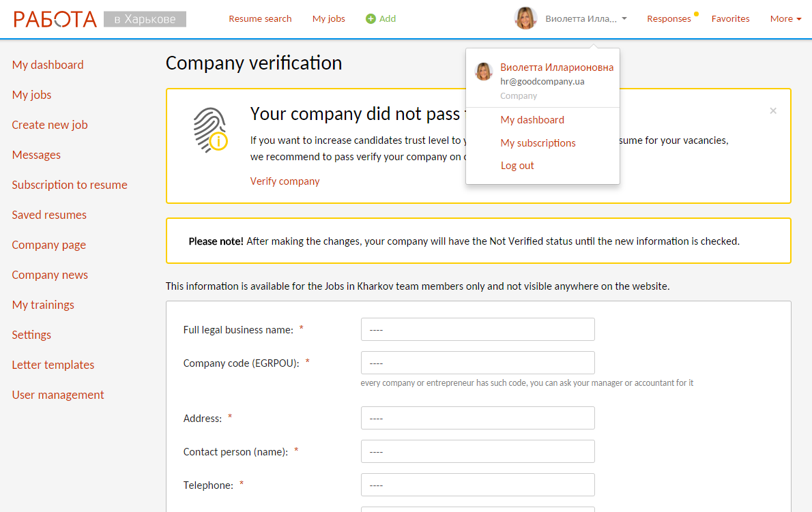Open My subscriptions in the account menu
The width and height of the screenshot is (812, 512).
coord(538,142)
